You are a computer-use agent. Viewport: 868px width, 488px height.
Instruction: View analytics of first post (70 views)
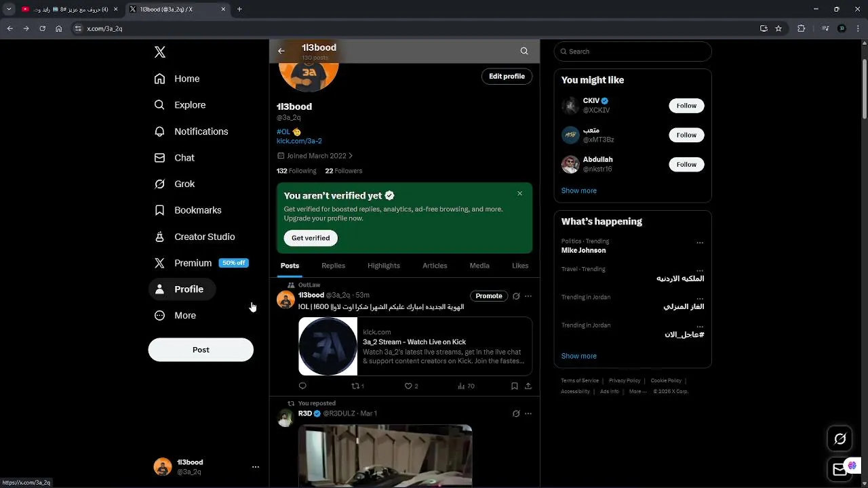click(x=466, y=386)
